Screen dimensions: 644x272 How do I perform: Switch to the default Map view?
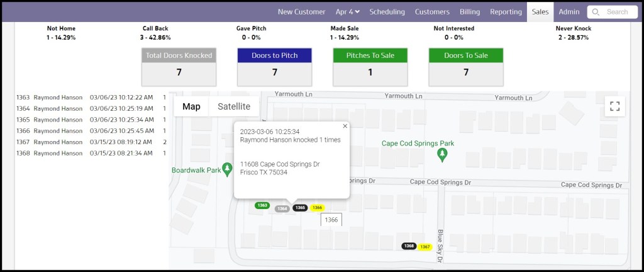click(191, 106)
